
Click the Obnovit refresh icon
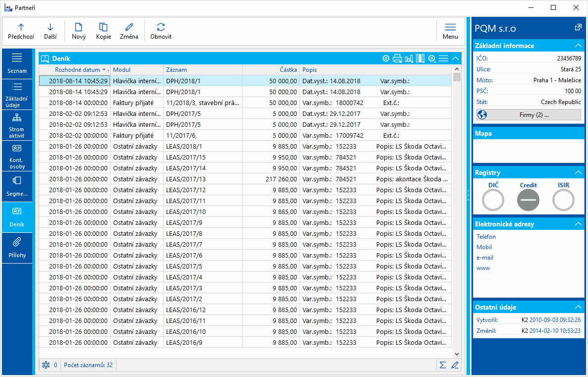point(161,28)
